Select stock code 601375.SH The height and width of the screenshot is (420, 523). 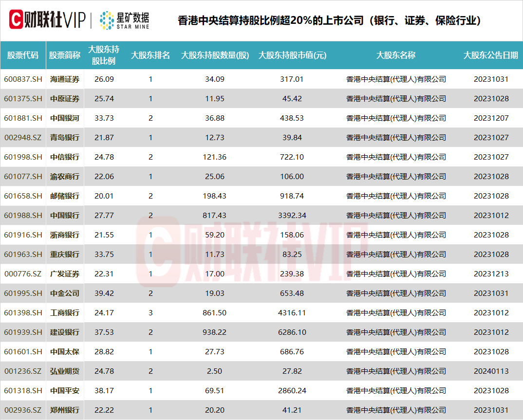click(x=23, y=99)
